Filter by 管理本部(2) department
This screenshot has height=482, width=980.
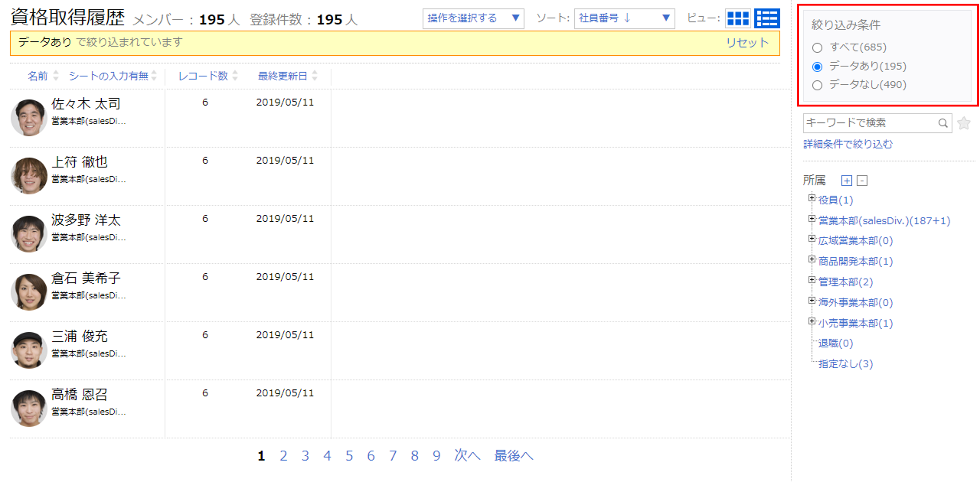pyautogui.click(x=845, y=282)
